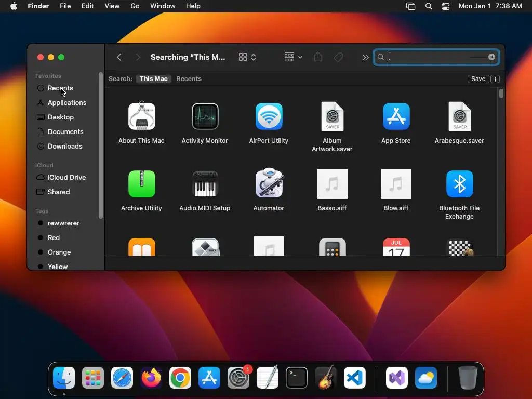The height and width of the screenshot is (399, 532).
Task: Open the Edit menu
Action: pyautogui.click(x=87, y=6)
